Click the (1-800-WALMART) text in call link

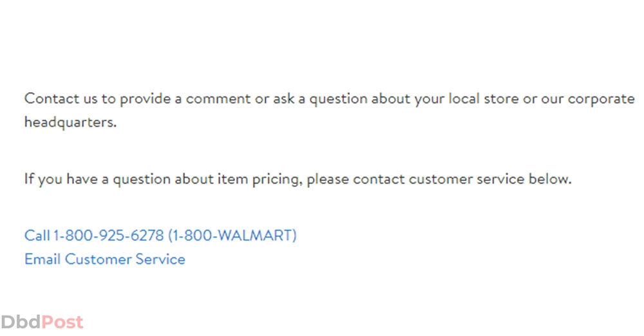(232, 236)
